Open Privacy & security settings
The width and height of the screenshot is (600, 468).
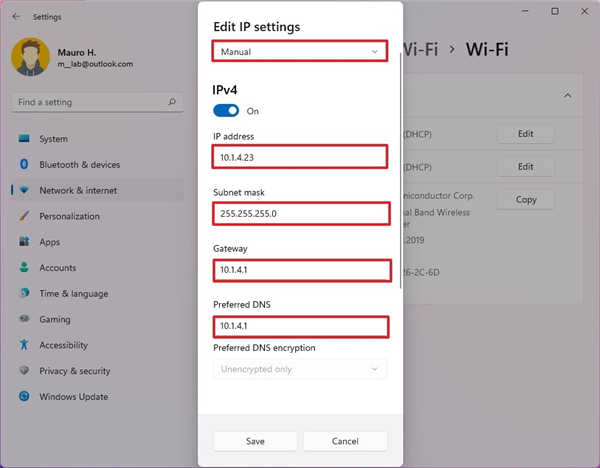click(x=75, y=371)
